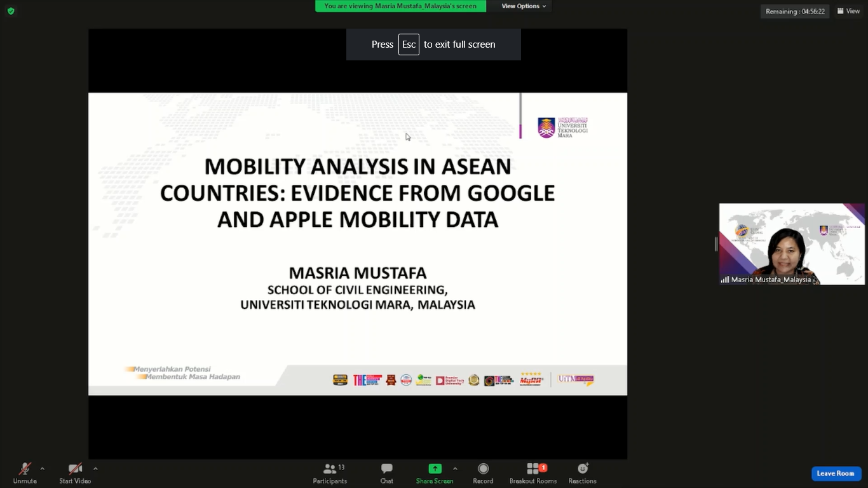Start recording with Record button
Image resolution: width=868 pixels, height=488 pixels.
pos(483,473)
